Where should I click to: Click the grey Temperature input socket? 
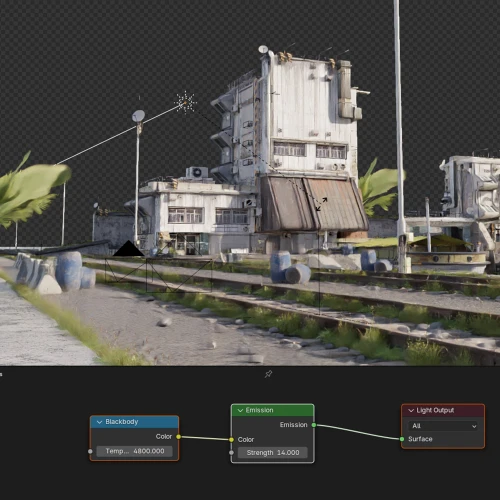tap(90, 451)
